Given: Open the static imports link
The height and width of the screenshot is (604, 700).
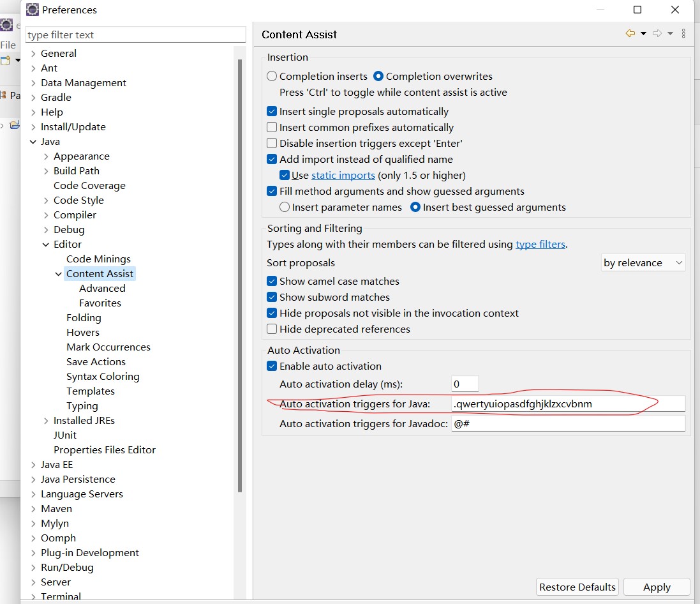Looking at the screenshot, I should point(343,176).
